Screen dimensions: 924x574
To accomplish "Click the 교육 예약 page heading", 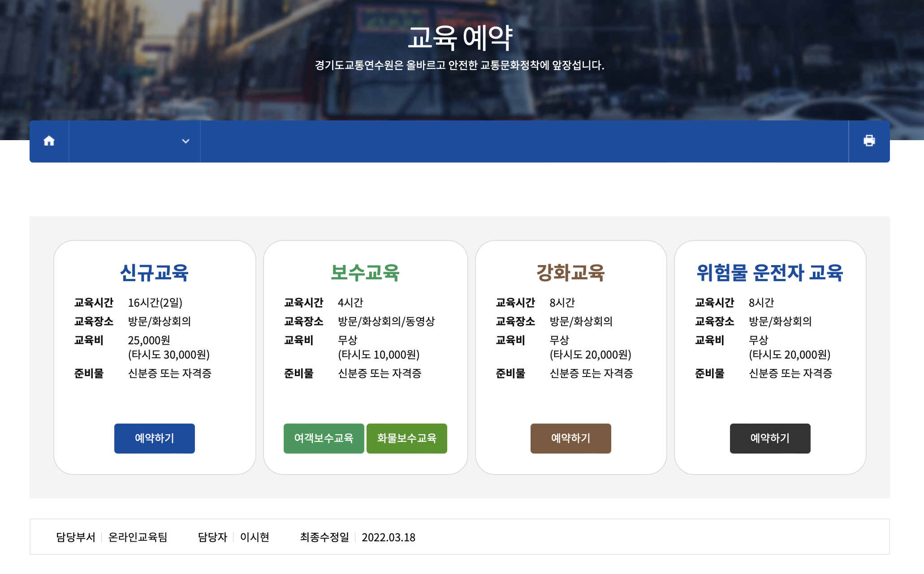I will 461,39.
